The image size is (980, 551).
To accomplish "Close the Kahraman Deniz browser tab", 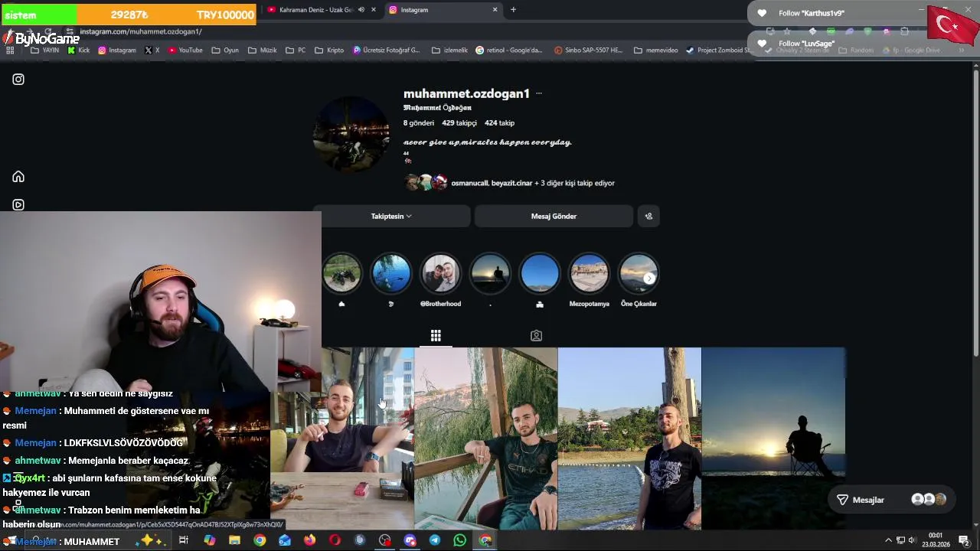I will click(x=374, y=10).
